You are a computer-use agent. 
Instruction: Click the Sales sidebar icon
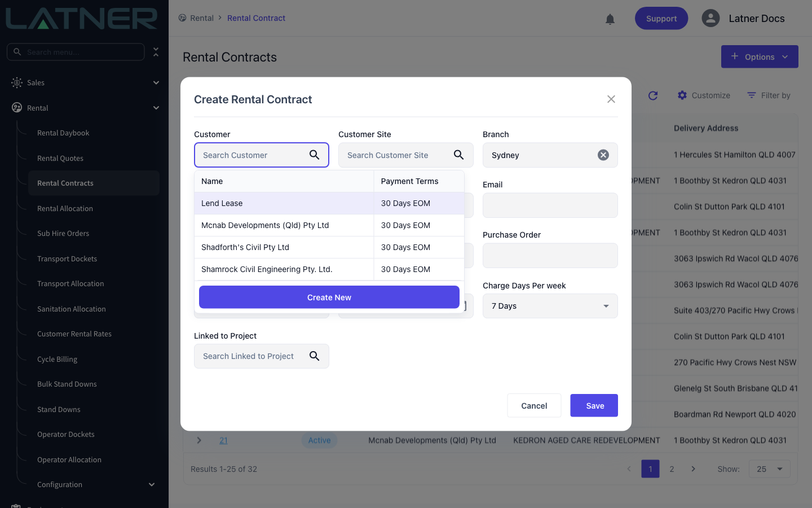pyautogui.click(x=17, y=82)
